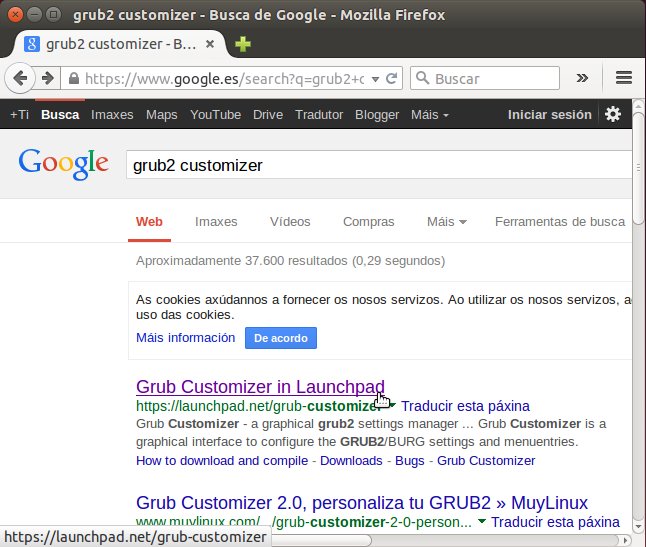This screenshot has width=646, height=547.
Task: Reload the page with the refresh icon
Action: click(x=391, y=78)
